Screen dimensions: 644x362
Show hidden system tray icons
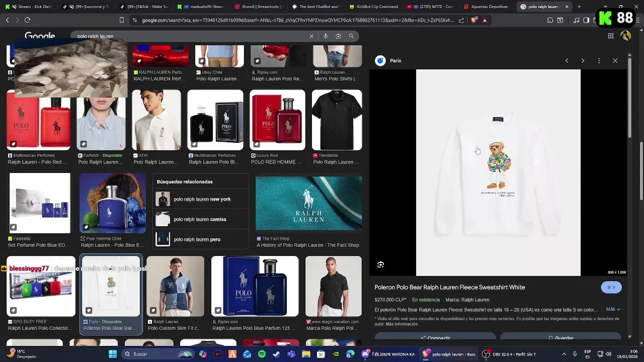(563, 354)
